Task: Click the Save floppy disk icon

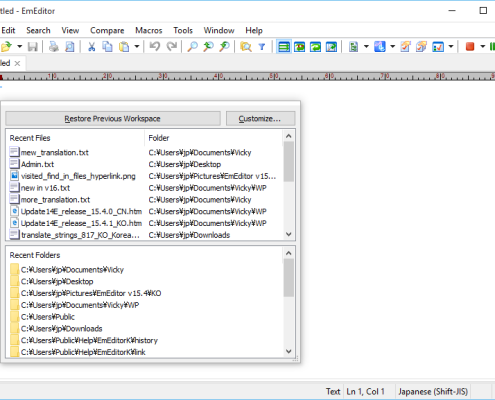Action: pos(33,47)
